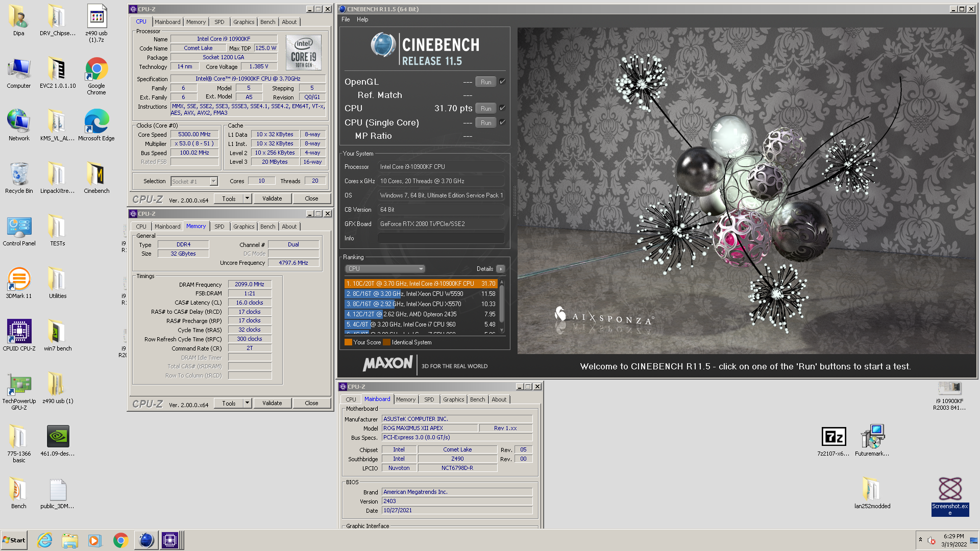The width and height of the screenshot is (980, 551).
Task: Toggle the OpenGL test checkbox
Action: tap(502, 82)
